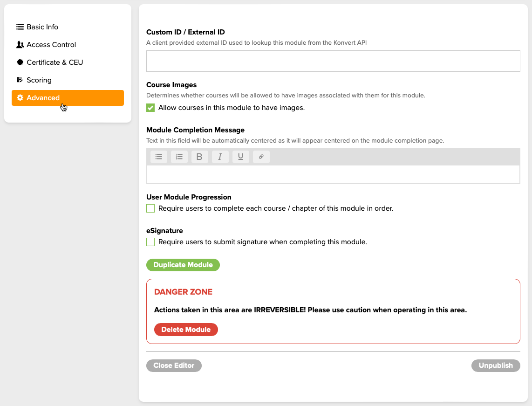Enable require completing courses in order
This screenshot has height=406, width=532.
tap(150, 208)
